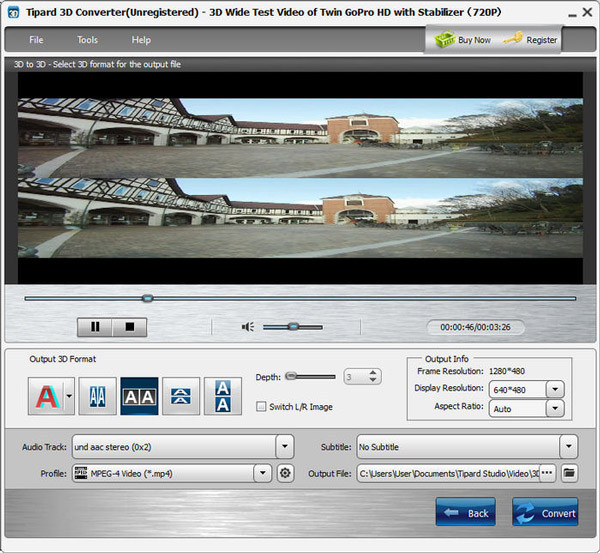The image size is (600, 553).
Task: Choose Top and Bottom half-height format
Action: [x=181, y=396]
